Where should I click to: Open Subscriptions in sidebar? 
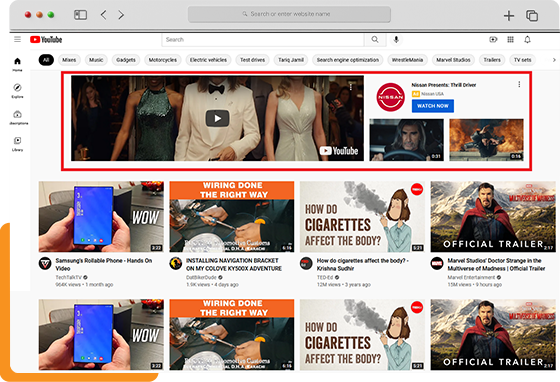[18, 117]
